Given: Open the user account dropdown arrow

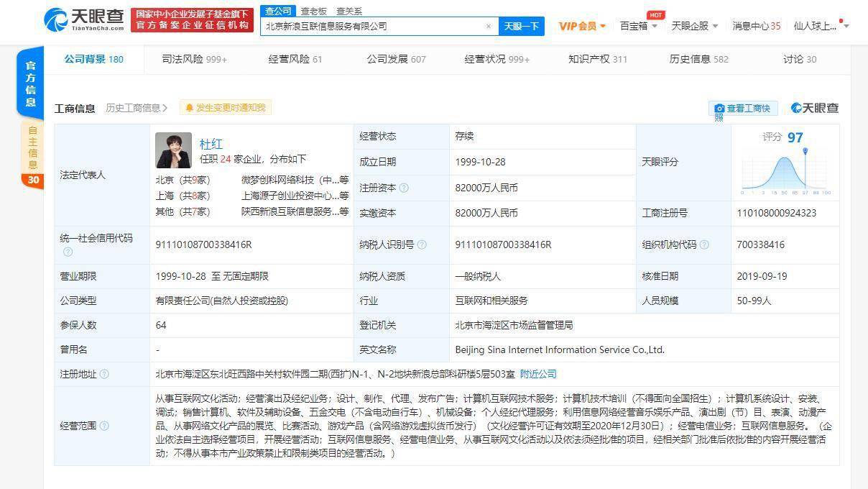Looking at the screenshot, I should 846,27.
